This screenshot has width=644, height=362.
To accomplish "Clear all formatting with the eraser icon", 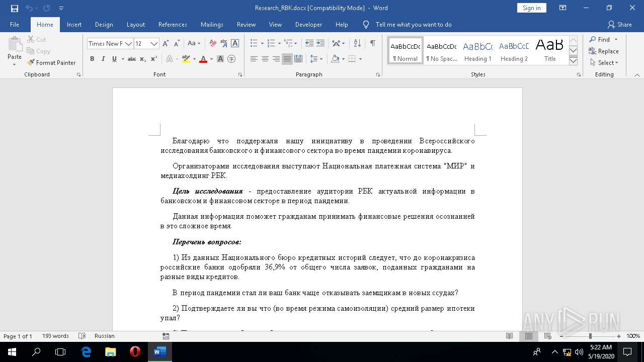I will 213,44.
